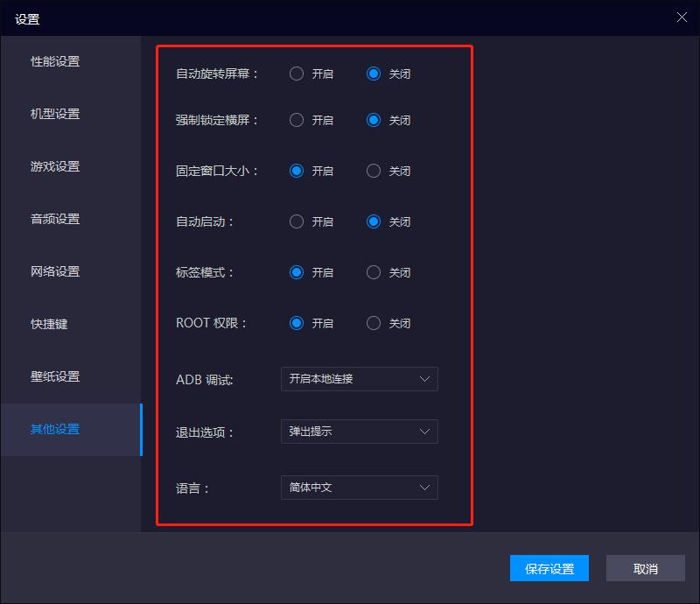Expand the 退出选项 (exit options) dropdown

click(359, 432)
